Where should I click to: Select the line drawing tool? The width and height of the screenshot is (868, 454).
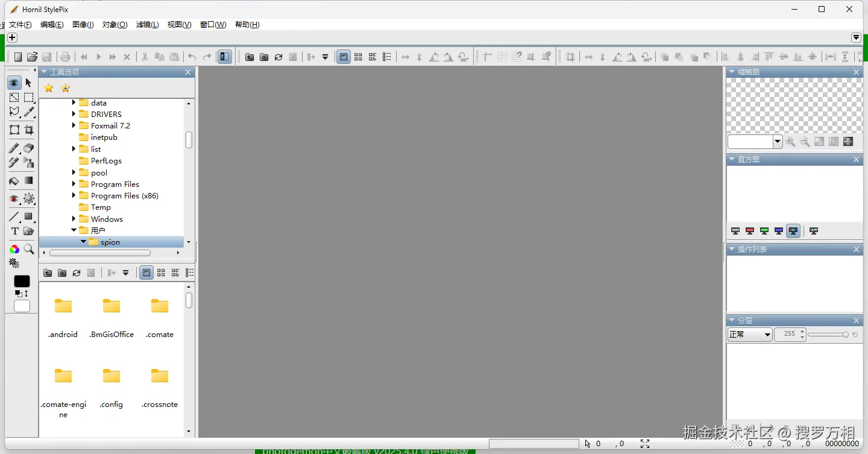[x=14, y=216]
